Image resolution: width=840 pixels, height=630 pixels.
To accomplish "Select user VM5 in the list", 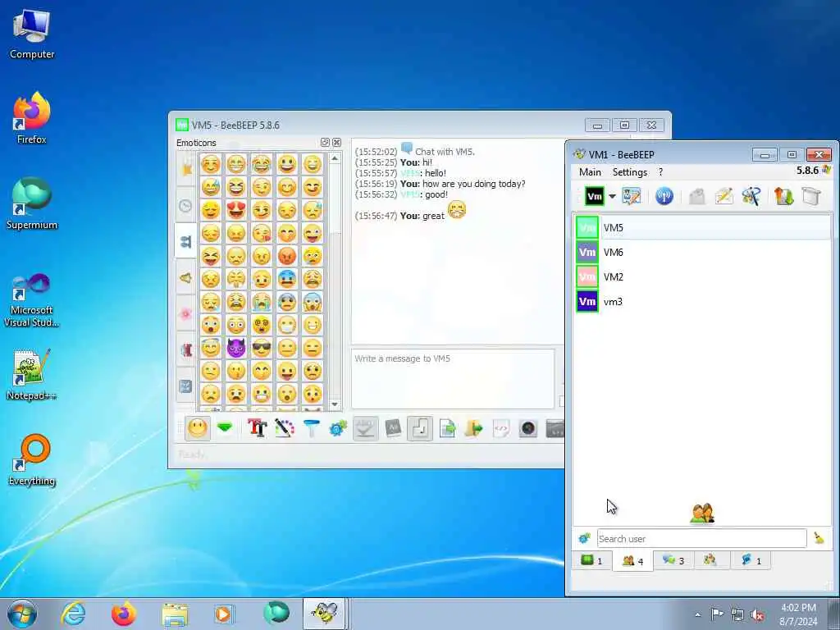I will [703, 228].
